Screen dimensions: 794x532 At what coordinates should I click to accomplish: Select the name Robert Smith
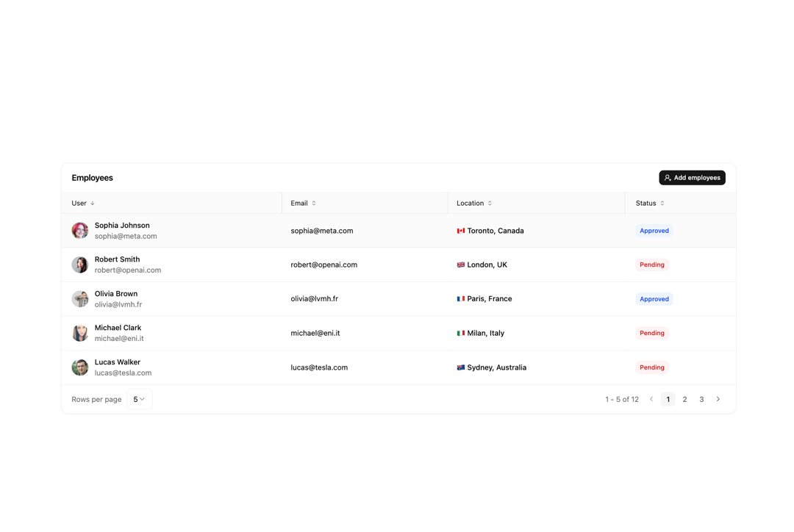117,259
